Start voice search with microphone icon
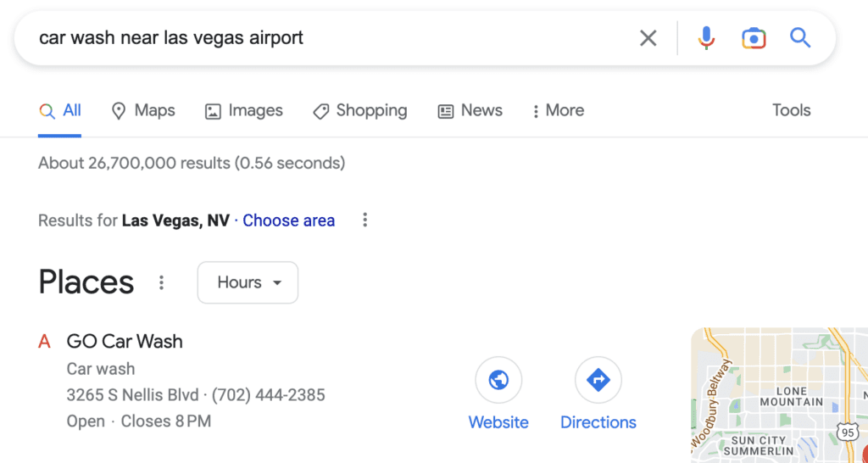Image resolution: width=868 pixels, height=463 pixels. [706, 38]
